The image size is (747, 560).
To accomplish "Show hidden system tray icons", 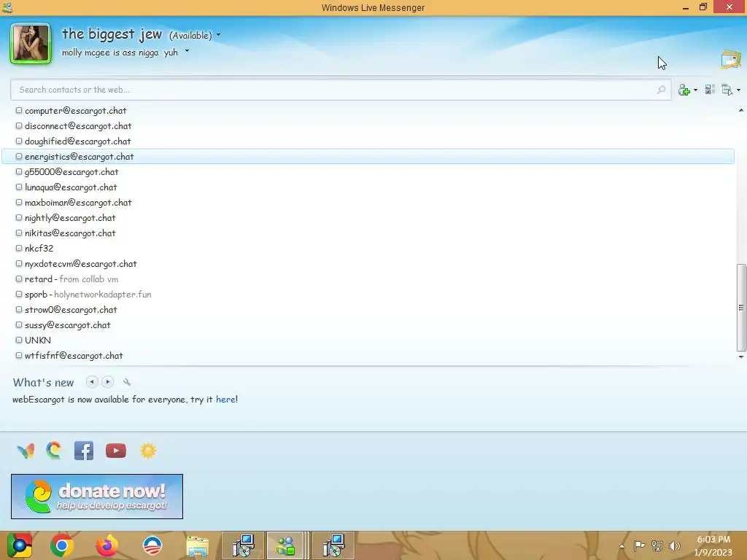I will pos(622,546).
